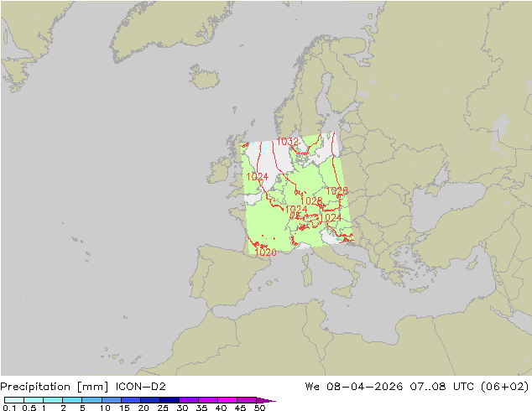
Task: Click the 0.1–0.5 mm legend color box
Action: (x=14, y=400)
